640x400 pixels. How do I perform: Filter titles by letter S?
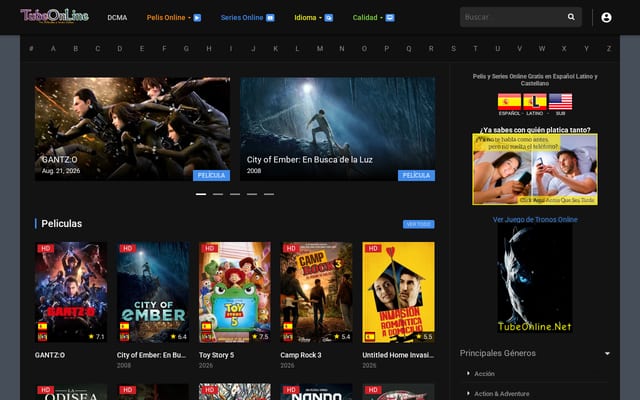click(x=453, y=49)
